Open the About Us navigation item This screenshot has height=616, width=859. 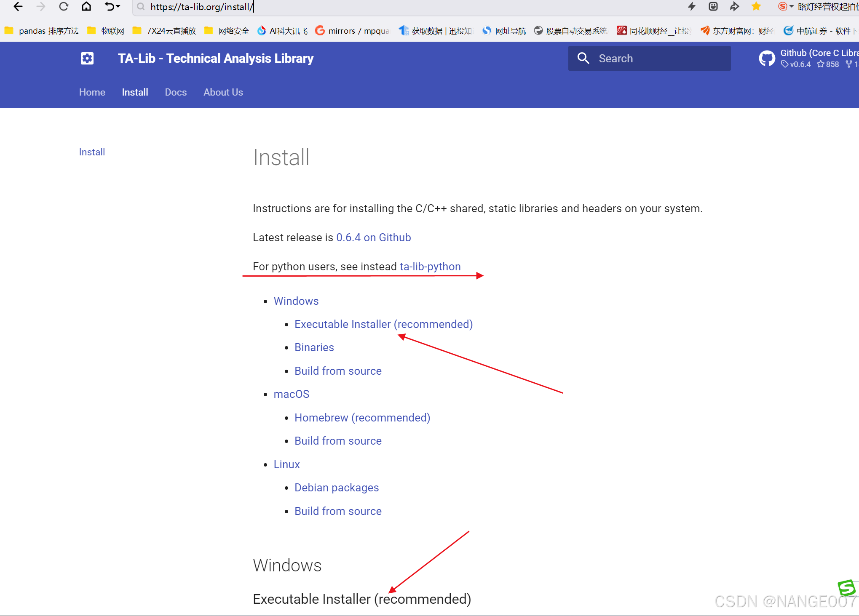click(223, 92)
